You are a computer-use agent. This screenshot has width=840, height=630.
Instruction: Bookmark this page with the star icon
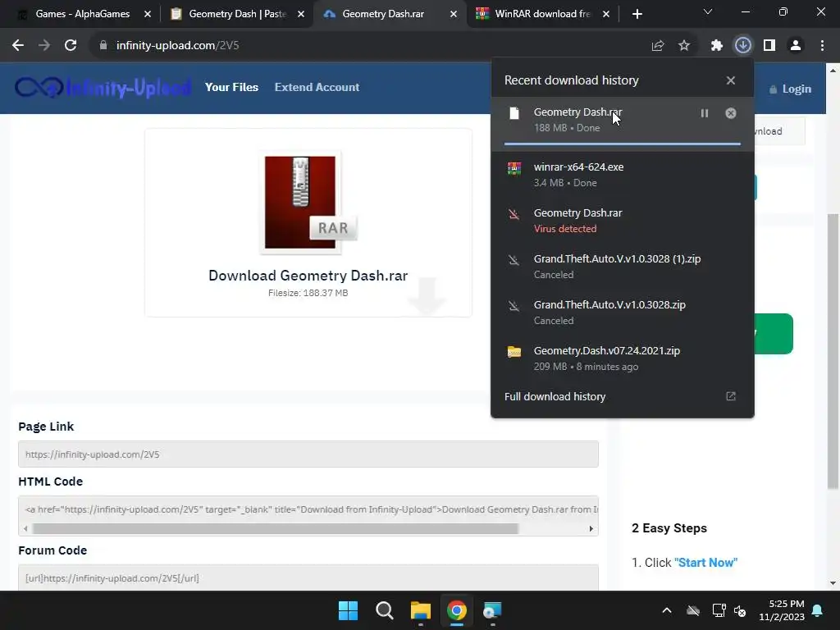click(684, 46)
